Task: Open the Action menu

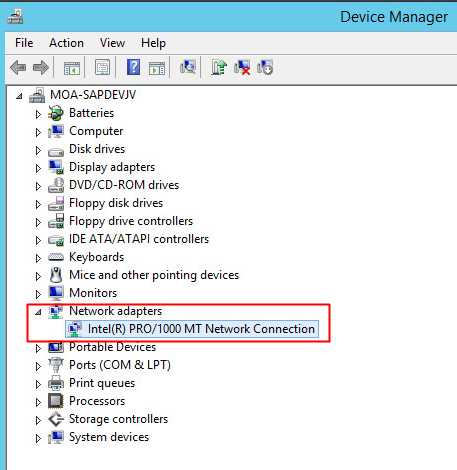Action: tap(66, 43)
